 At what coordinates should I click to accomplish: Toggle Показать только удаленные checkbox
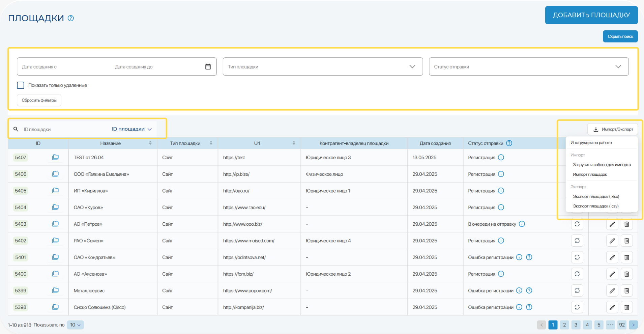[21, 85]
